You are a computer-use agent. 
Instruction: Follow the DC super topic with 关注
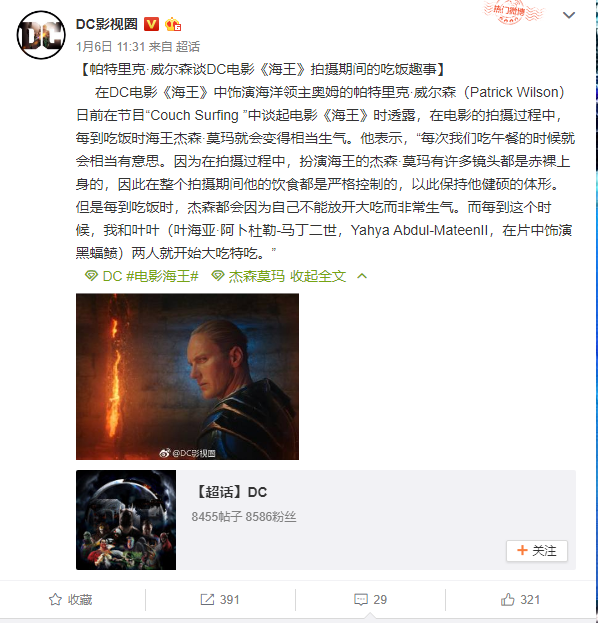[x=537, y=551]
